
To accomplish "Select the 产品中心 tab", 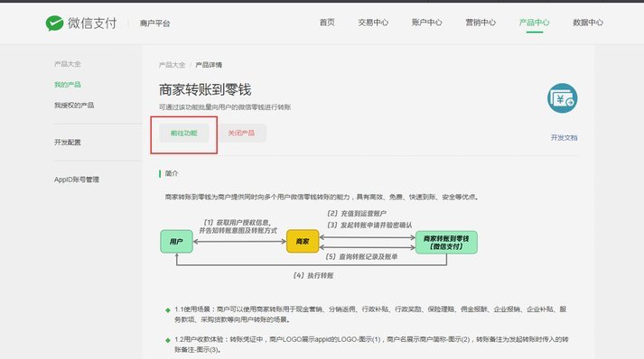I will 535,23.
